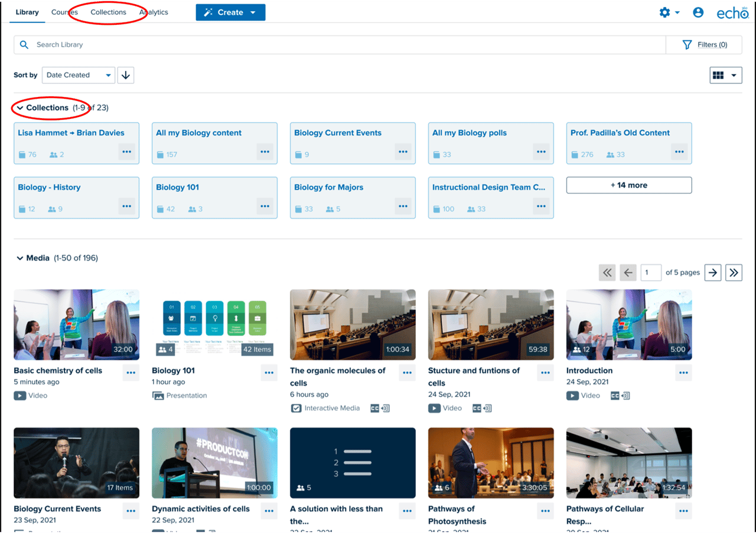This screenshot has width=756, height=535.
Task: Click the user profile account icon
Action: [x=698, y=12]
